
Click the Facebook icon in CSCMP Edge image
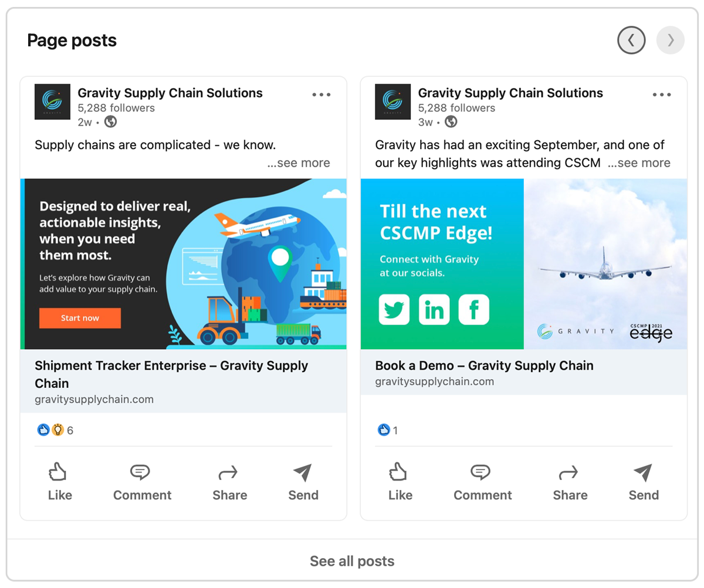point(474,309)
